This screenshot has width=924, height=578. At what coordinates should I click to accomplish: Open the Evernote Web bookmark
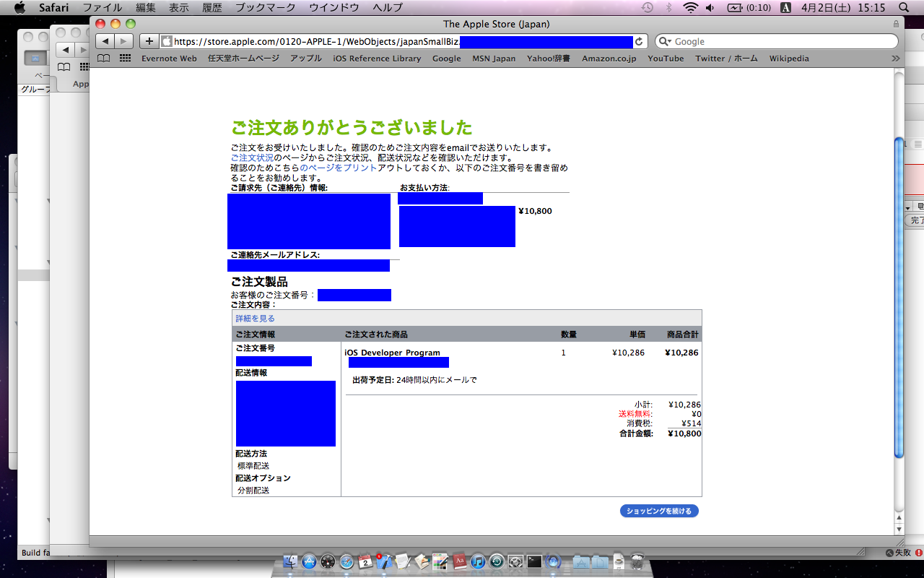[x=169, y=59]
